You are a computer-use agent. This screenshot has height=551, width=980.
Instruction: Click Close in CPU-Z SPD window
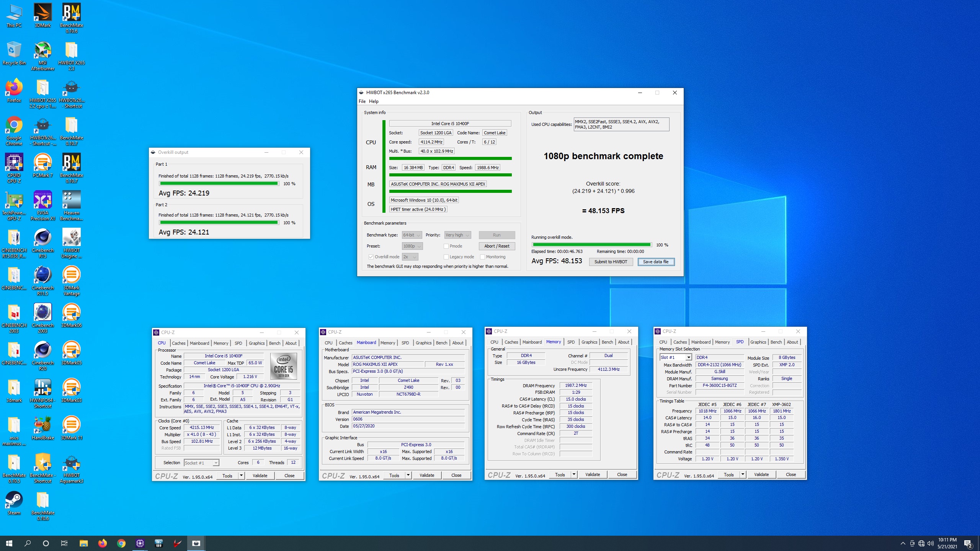(791, 474)
